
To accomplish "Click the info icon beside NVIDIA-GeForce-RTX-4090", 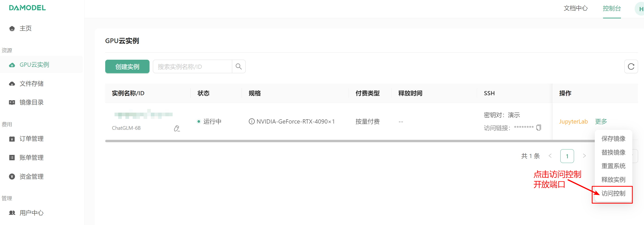I will pos(251,121).
